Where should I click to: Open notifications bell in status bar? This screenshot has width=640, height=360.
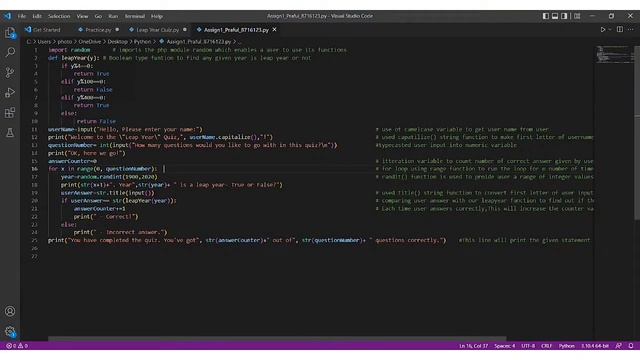coord(631,346)
